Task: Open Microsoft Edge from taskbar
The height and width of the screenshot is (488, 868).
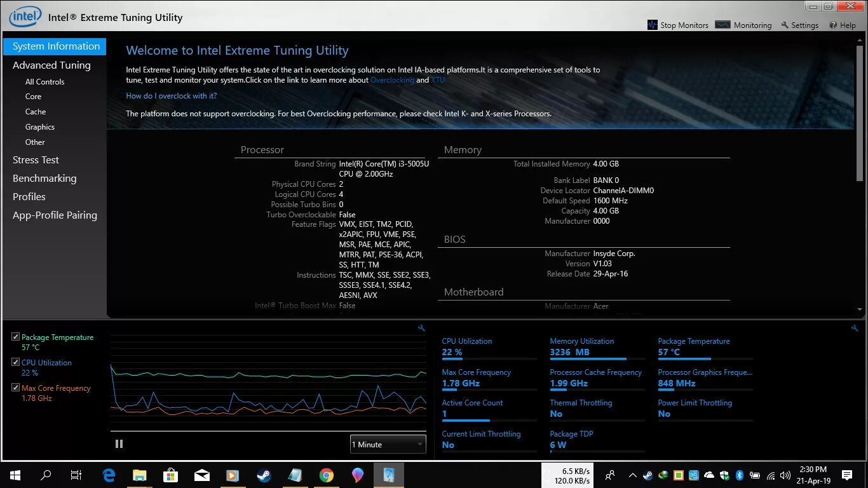Action: [109, 475]
